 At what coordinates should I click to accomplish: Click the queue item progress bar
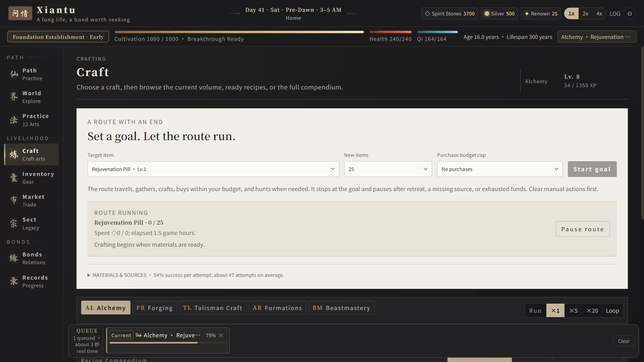(x=168, y=343)
